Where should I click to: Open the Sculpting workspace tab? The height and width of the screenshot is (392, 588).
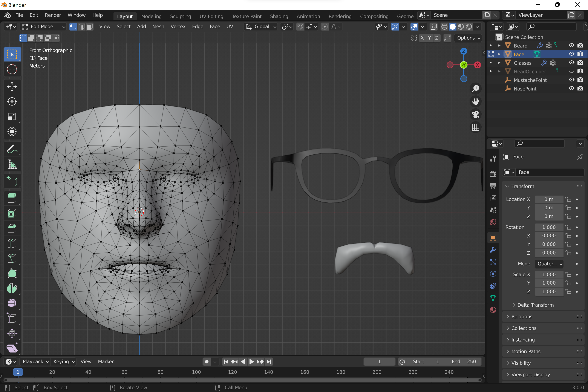(x=181, y=16)
